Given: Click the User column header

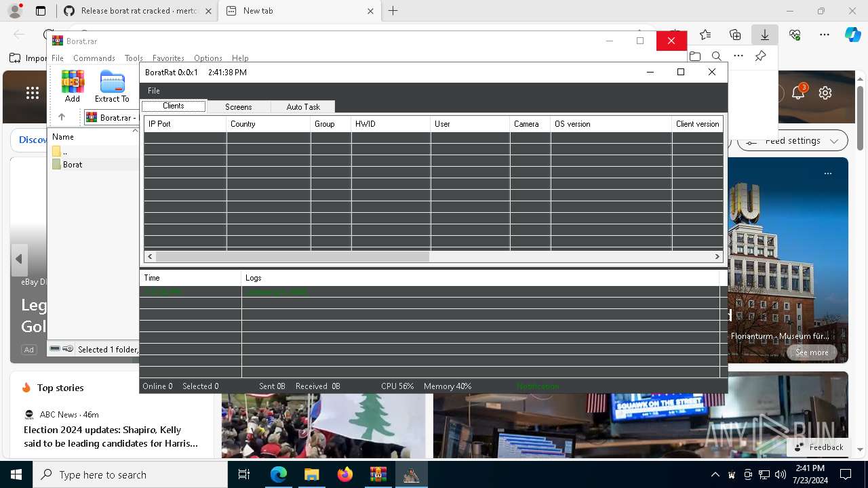Looking at the screenshot, I should 470,124.
